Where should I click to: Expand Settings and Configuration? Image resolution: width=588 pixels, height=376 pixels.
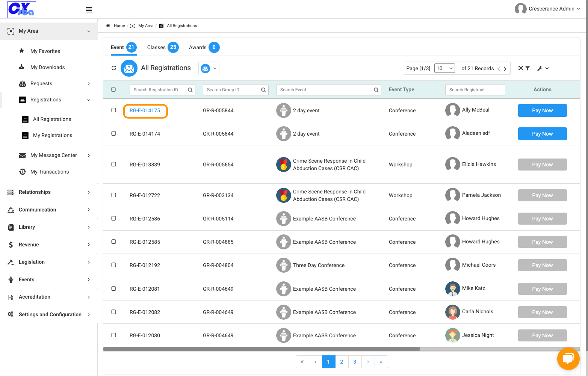49,314
